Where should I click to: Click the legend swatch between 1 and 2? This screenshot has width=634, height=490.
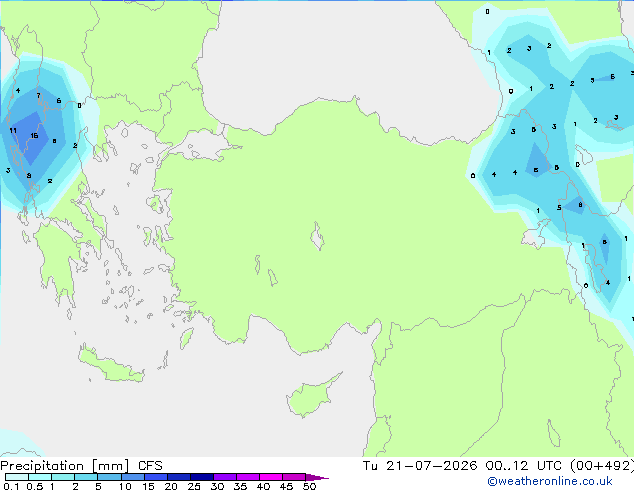coord(63,477)
